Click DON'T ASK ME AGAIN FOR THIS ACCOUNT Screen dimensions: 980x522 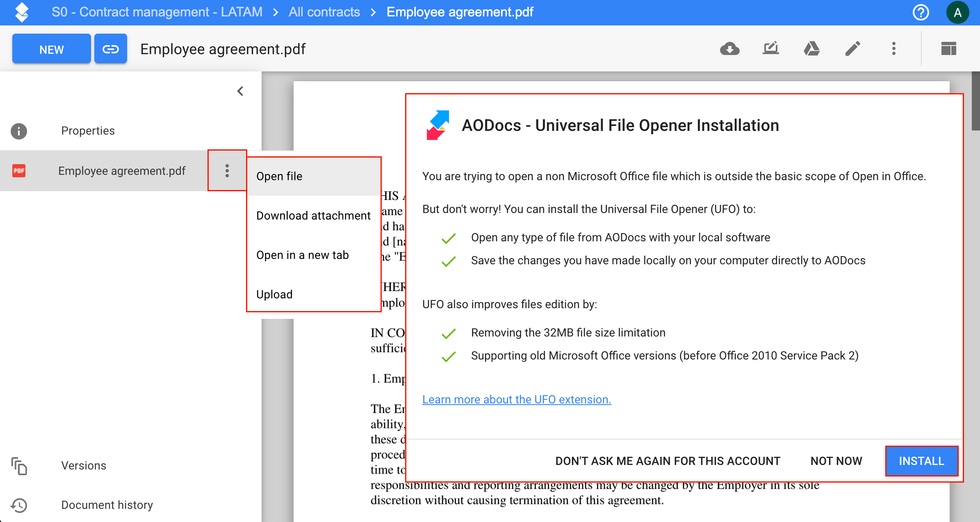(668, 461)
